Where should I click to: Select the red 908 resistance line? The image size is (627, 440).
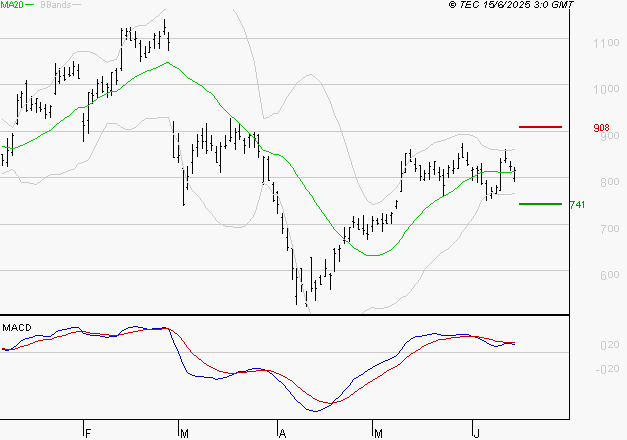pyautogui.click(x=541, y=127)
